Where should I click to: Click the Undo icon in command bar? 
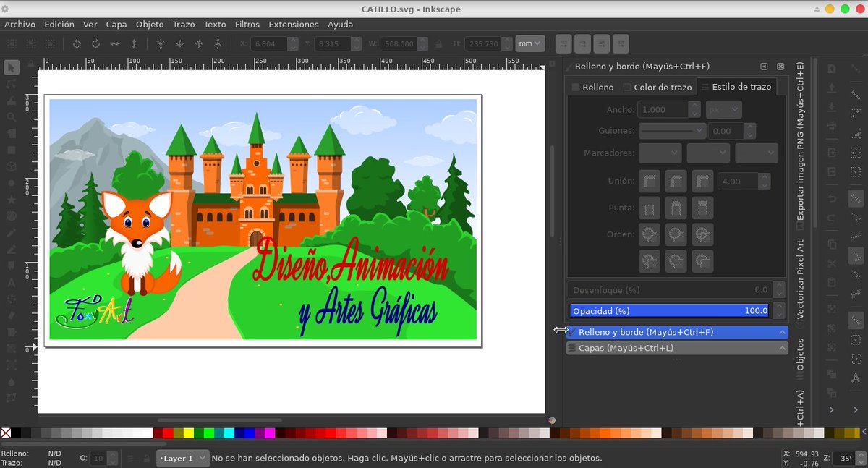pos(832,199)
